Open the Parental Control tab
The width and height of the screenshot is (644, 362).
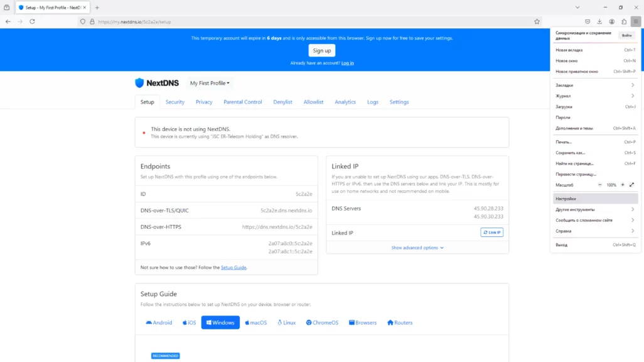242,102
